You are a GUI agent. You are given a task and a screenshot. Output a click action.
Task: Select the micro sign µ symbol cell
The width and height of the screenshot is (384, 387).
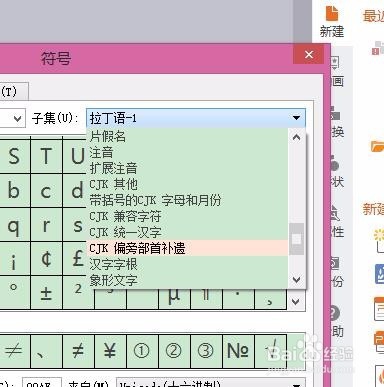tap(174, 299)
